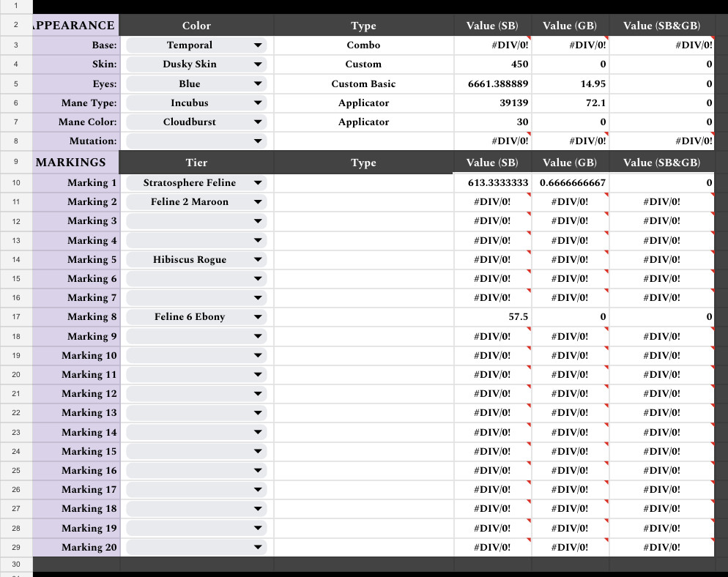Screen dimensions: 728x577
Task: Select the cell with value 0.6666666667
Action: pyautogui.click(x=570, y=182)
